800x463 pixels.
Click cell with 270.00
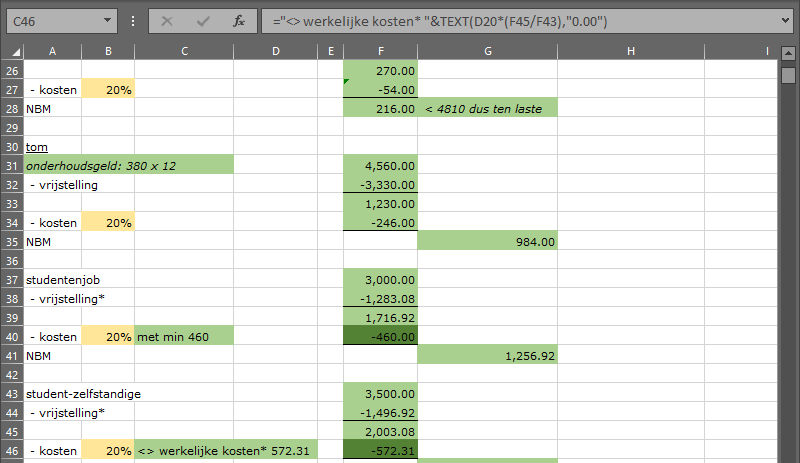381,71
